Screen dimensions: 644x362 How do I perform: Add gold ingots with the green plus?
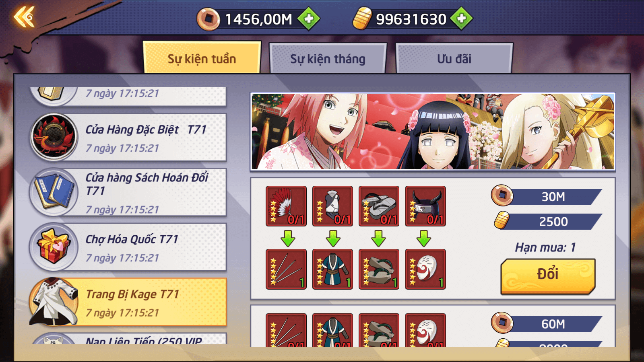(461, 19)
